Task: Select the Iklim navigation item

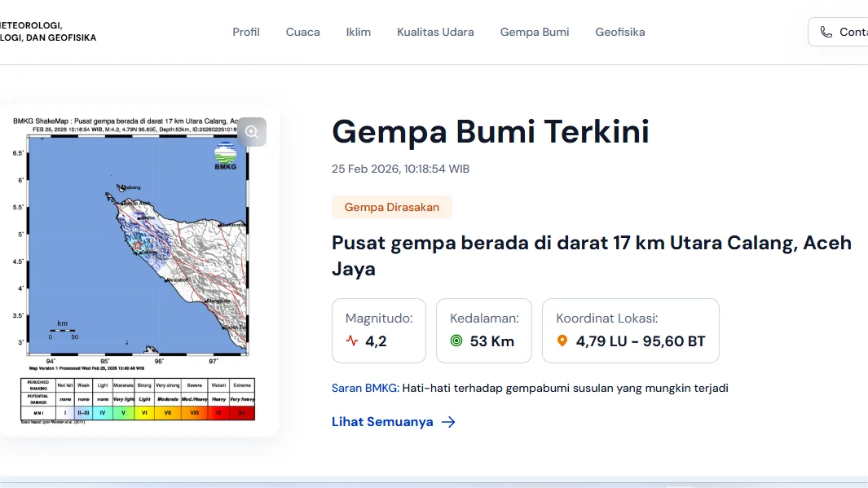Action: coord(358,32)
